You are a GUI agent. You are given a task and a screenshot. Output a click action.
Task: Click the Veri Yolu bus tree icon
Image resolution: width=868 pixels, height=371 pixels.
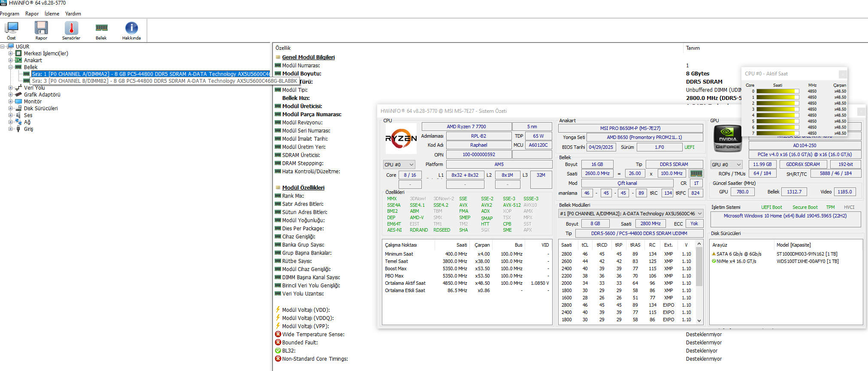(x=18, y=87)
